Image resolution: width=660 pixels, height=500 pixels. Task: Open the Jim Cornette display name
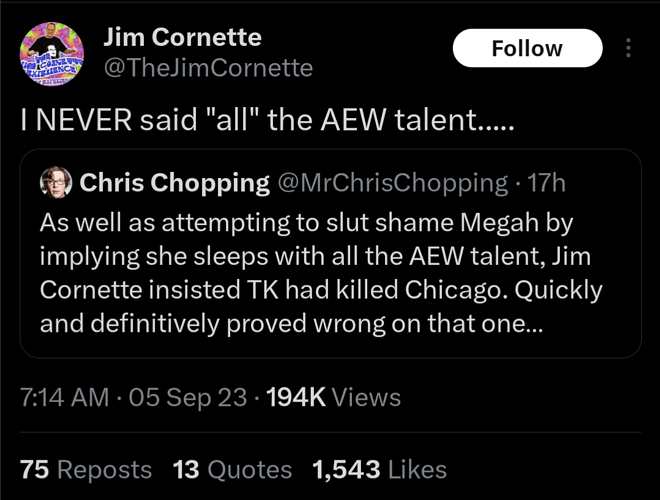point(183,38)
